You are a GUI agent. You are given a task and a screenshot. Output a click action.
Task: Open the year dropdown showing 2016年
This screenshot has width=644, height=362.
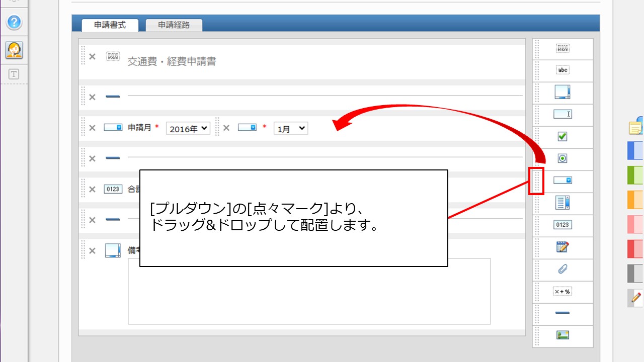click(x=188, y=129)
